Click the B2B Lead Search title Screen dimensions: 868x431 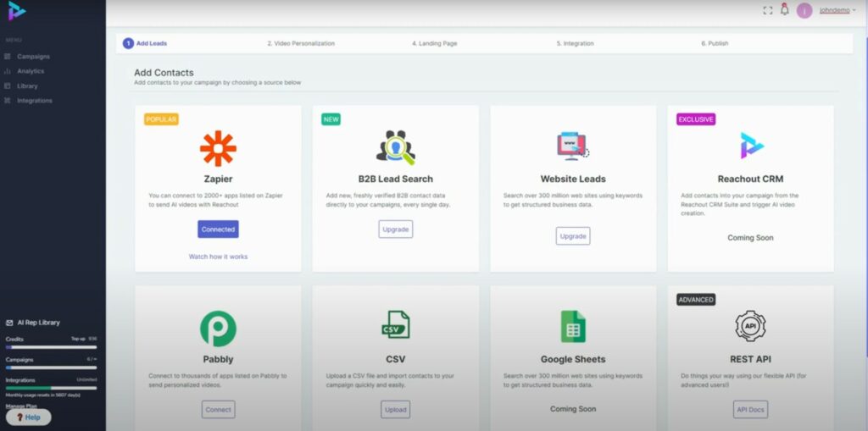point(396,180)
